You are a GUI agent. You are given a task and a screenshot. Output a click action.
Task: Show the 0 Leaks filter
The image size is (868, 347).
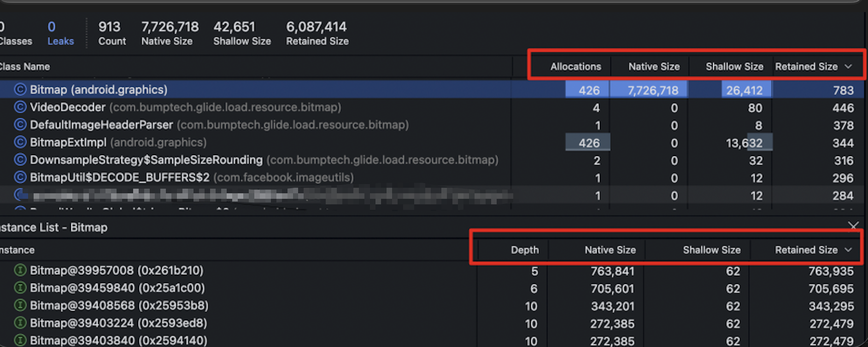(x=60, y=33)
